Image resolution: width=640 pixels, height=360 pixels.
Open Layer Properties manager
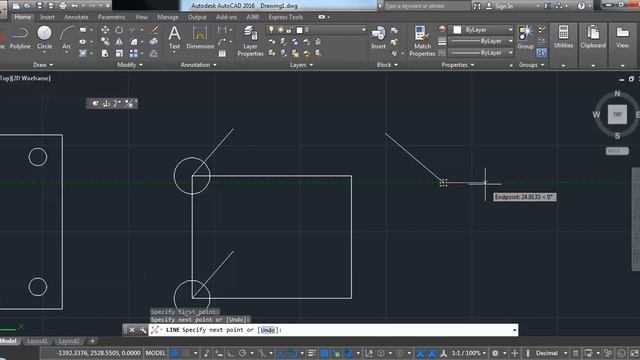point(250,41)
